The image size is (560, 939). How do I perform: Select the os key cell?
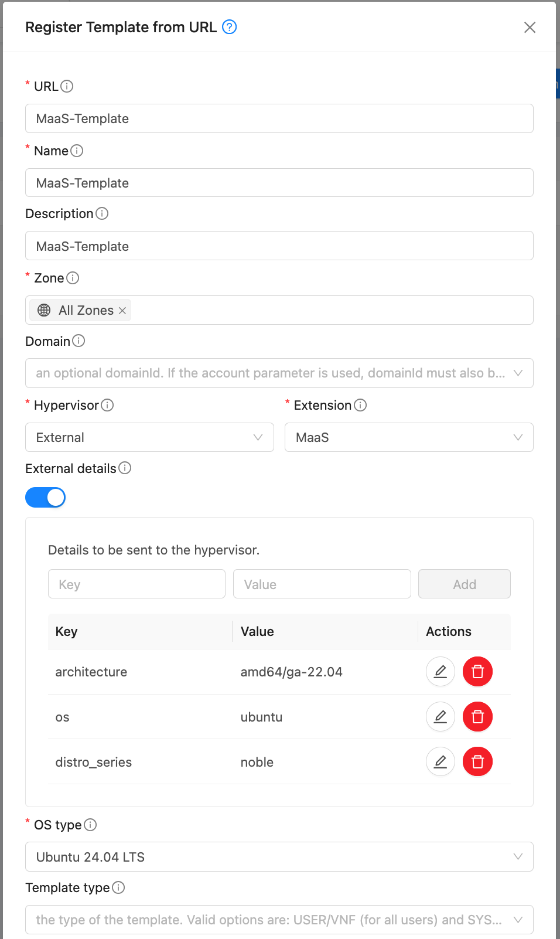141,717
